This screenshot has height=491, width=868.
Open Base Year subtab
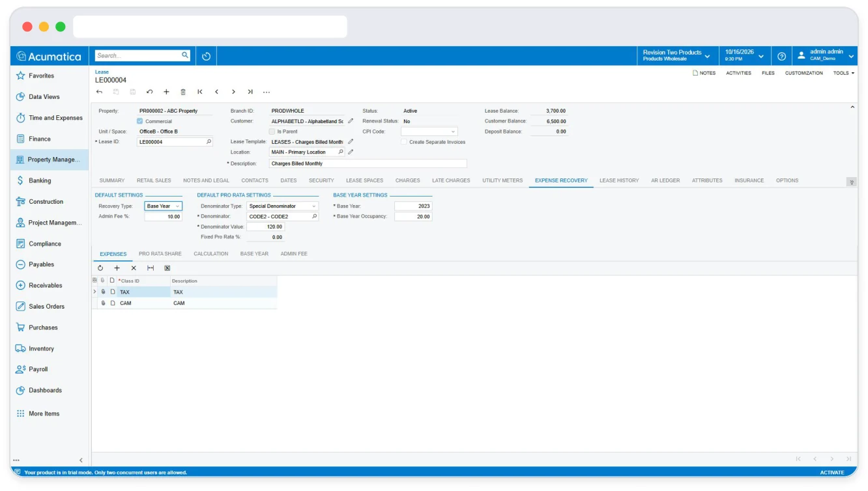254,253
